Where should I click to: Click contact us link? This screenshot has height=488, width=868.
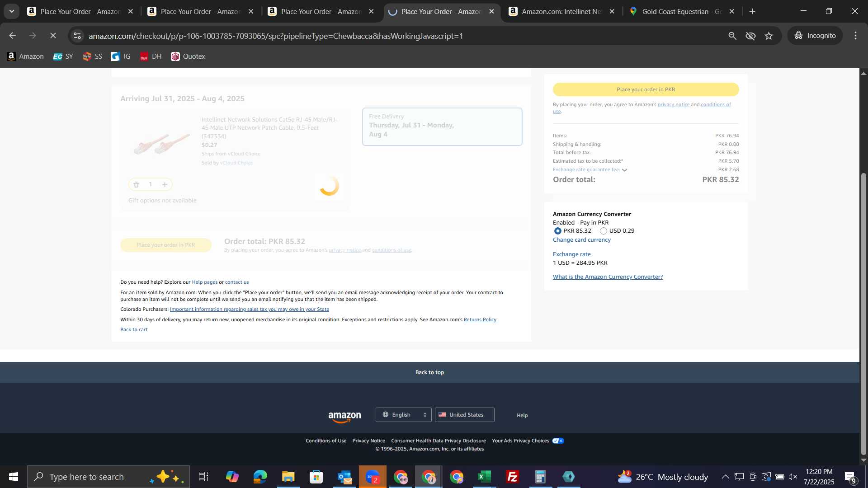[237, 282]
